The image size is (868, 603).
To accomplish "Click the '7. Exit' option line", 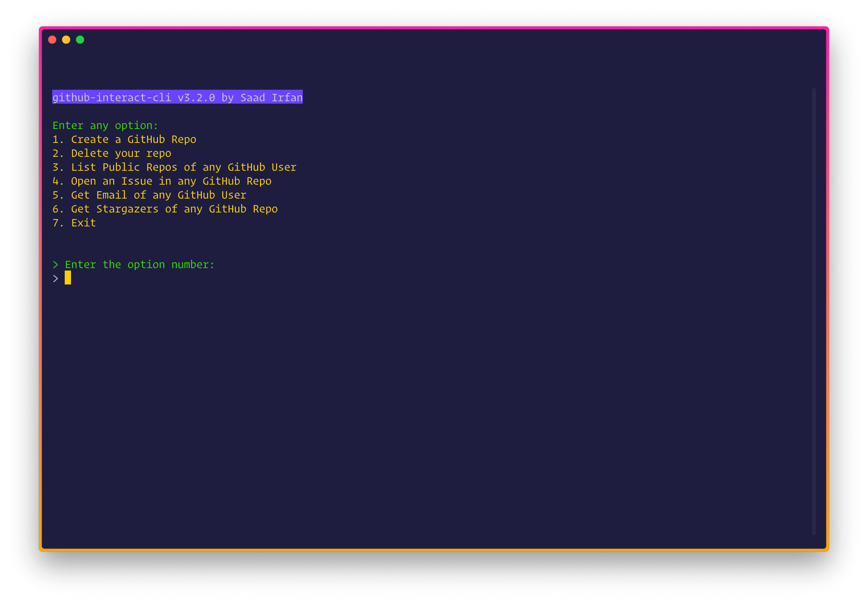I will [74, 223].
